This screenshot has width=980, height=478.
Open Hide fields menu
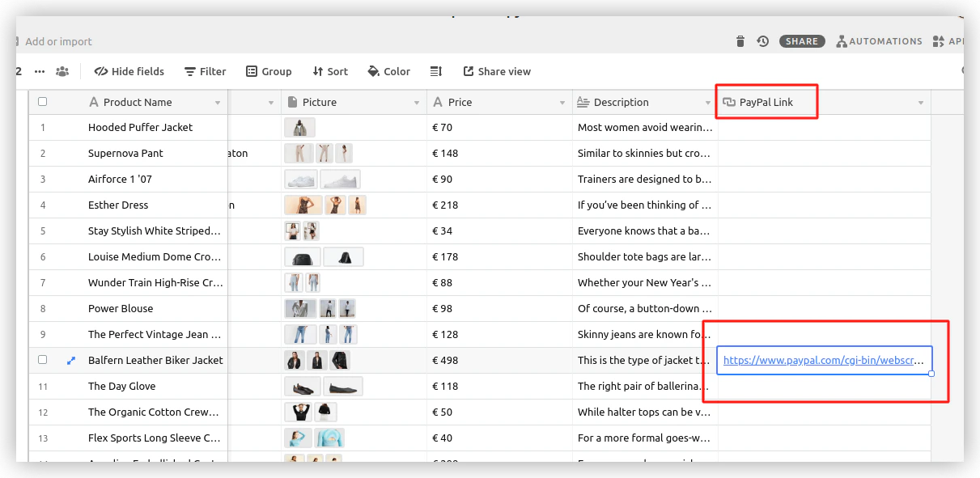(129, 71)
